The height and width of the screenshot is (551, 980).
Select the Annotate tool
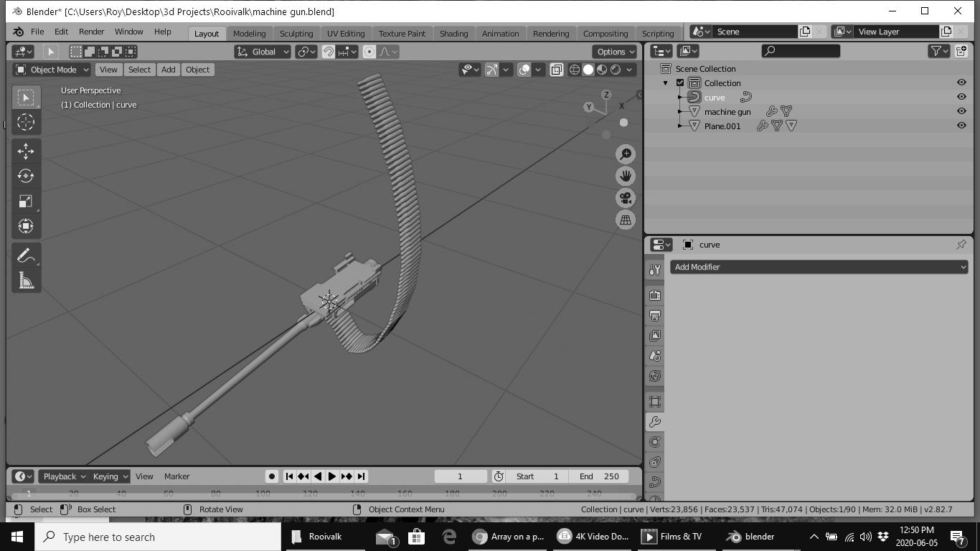point(26,255)
